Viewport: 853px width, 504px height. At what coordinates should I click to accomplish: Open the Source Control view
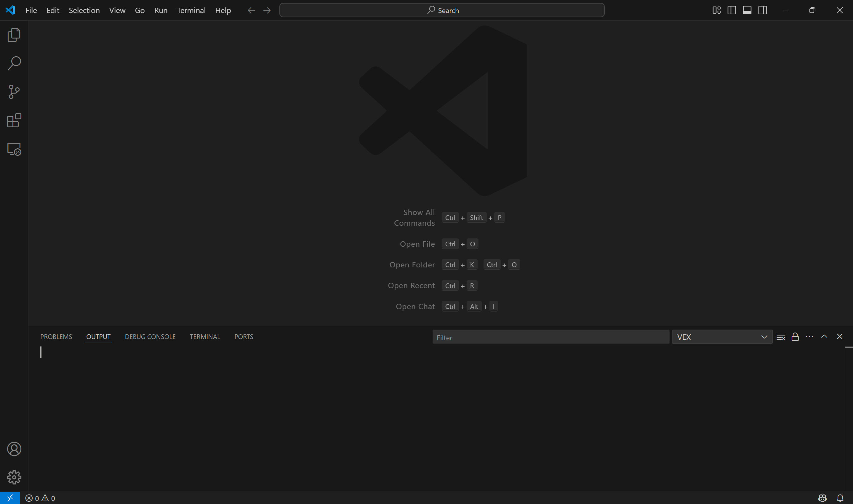pyautogui.click(x=14, y=92)
